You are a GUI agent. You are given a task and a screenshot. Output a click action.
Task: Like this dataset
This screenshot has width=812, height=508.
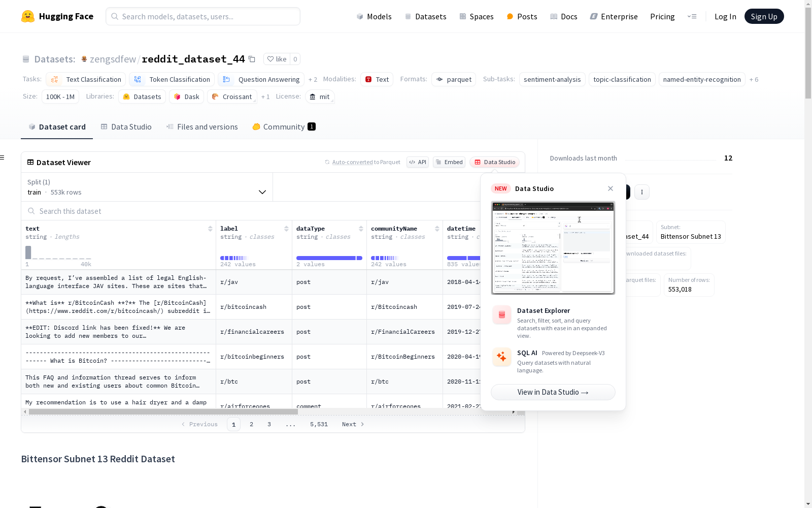[x=277, y=59]
